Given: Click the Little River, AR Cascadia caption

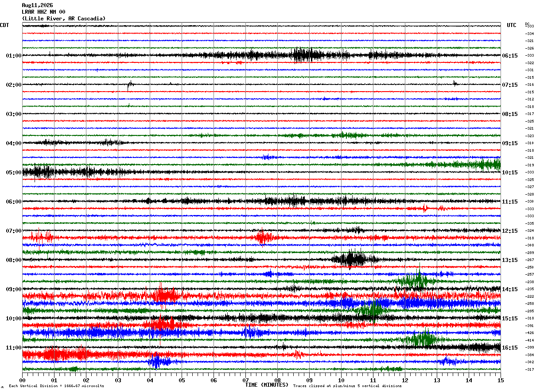Looking at the screenshot, I should click(x=64, y=19).
